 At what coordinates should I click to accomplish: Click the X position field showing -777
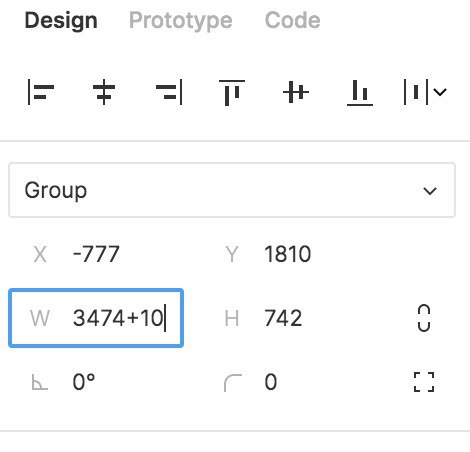96,254
